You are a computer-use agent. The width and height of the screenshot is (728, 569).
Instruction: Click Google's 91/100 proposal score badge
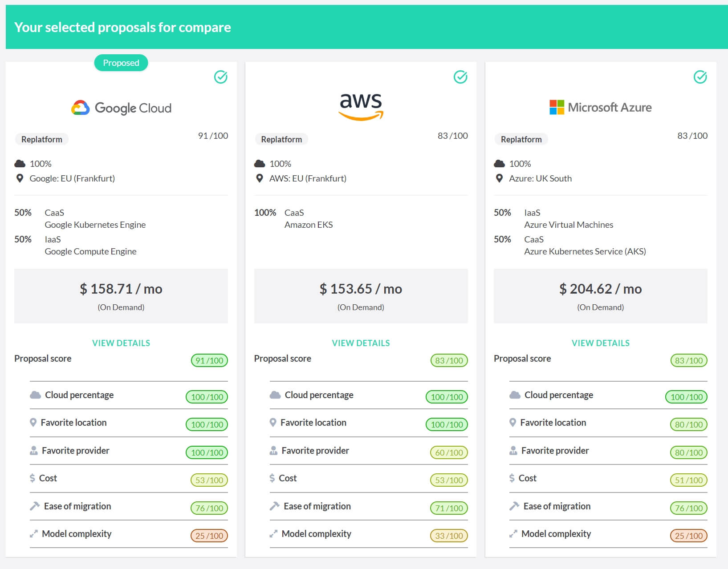[x=209, y=360]
